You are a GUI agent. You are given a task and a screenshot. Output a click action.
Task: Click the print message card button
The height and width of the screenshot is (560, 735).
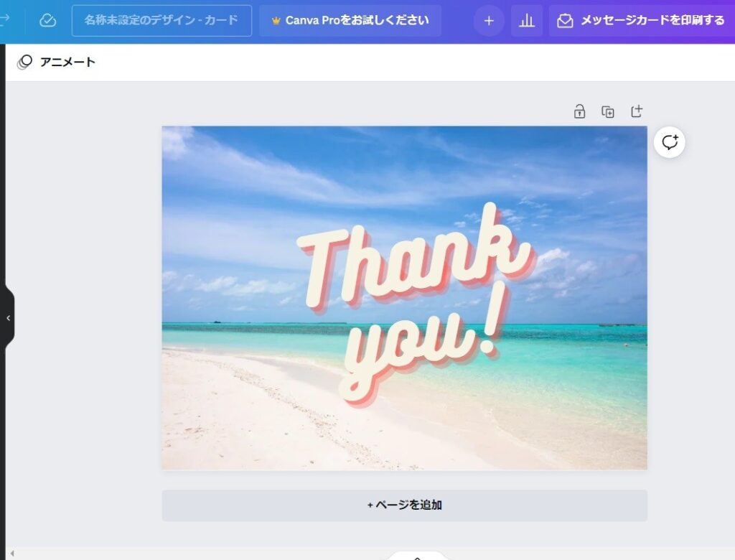click(641, 21)
